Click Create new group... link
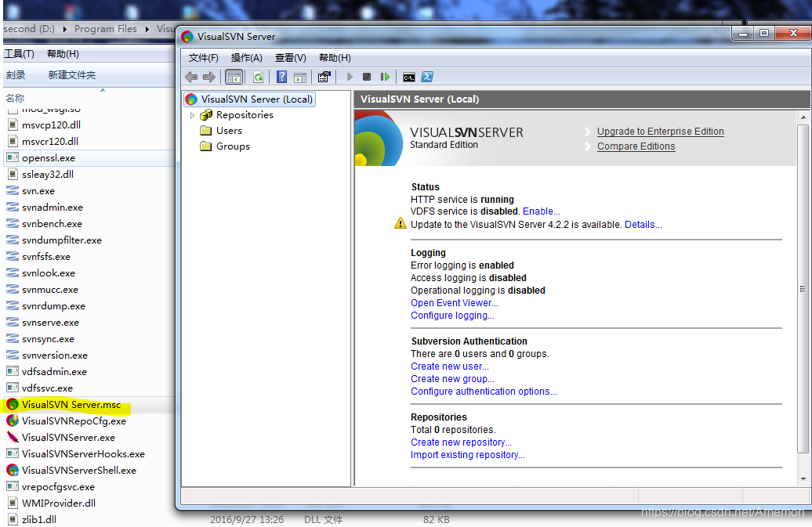812x527 pixels. [452, 379]
